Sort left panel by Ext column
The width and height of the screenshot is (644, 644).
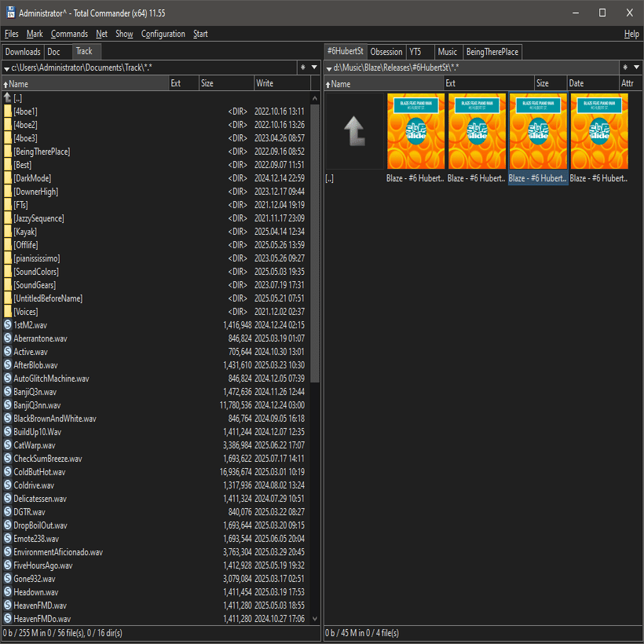tap(184, 83)
